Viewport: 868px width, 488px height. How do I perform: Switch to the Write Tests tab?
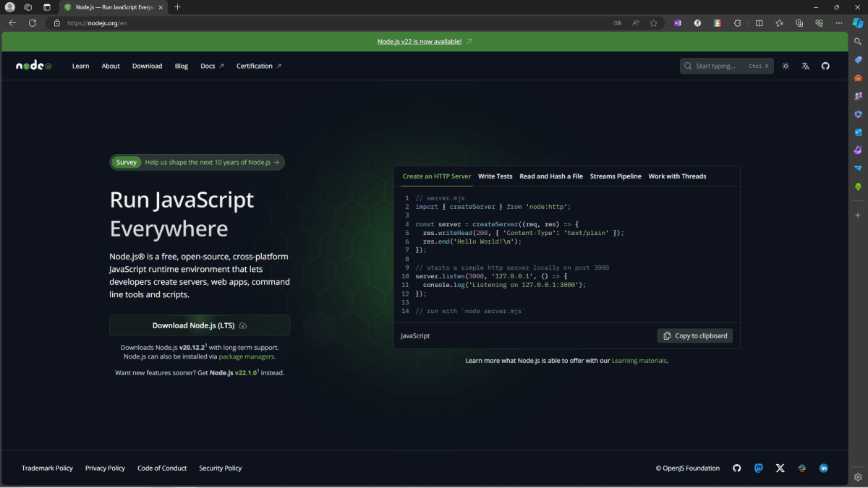(x=495, y=176)
